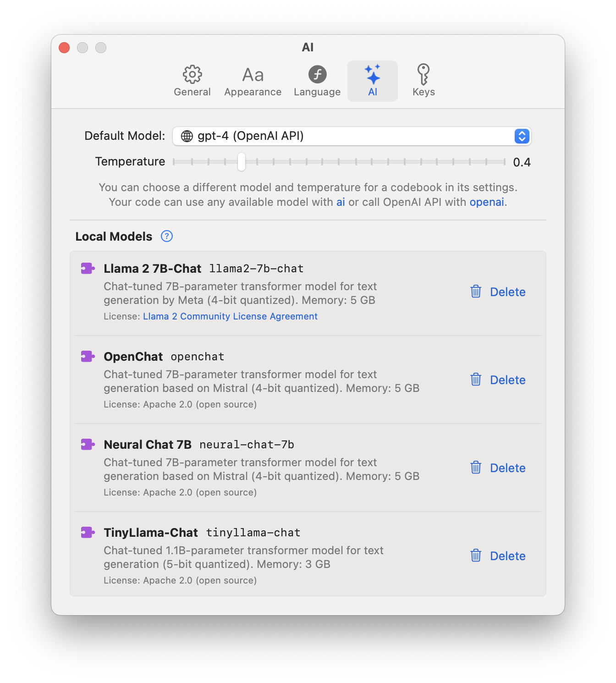Screen dimensions: 616x683
Task: Select the Keys tab
Action: click(423, 81)
